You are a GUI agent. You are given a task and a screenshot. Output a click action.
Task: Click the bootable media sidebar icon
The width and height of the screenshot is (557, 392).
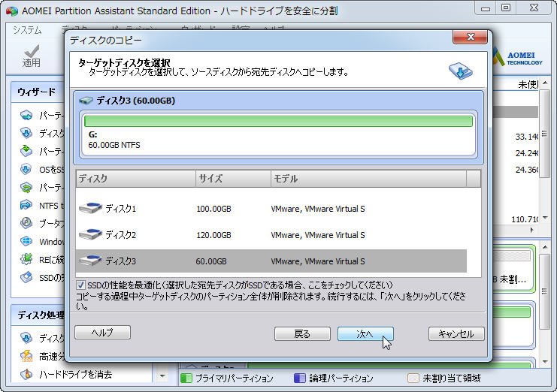click(26, 223)
